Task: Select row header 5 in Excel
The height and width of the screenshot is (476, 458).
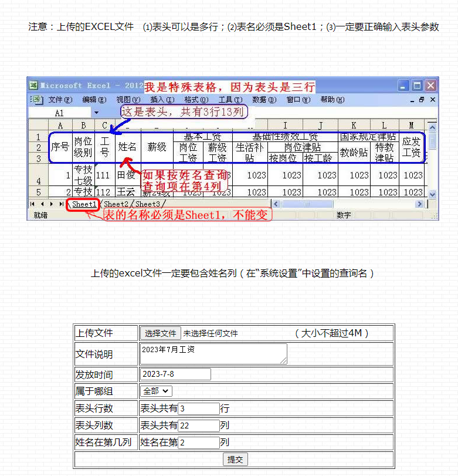Action: (39, 192)
